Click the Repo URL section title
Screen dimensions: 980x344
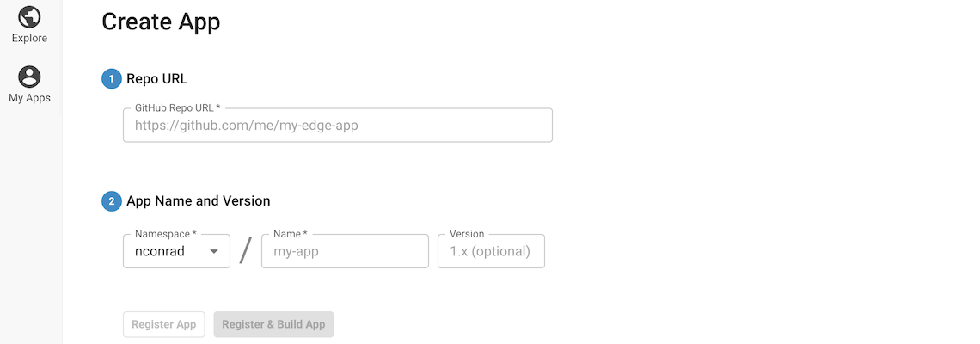(x=156, y=79)
